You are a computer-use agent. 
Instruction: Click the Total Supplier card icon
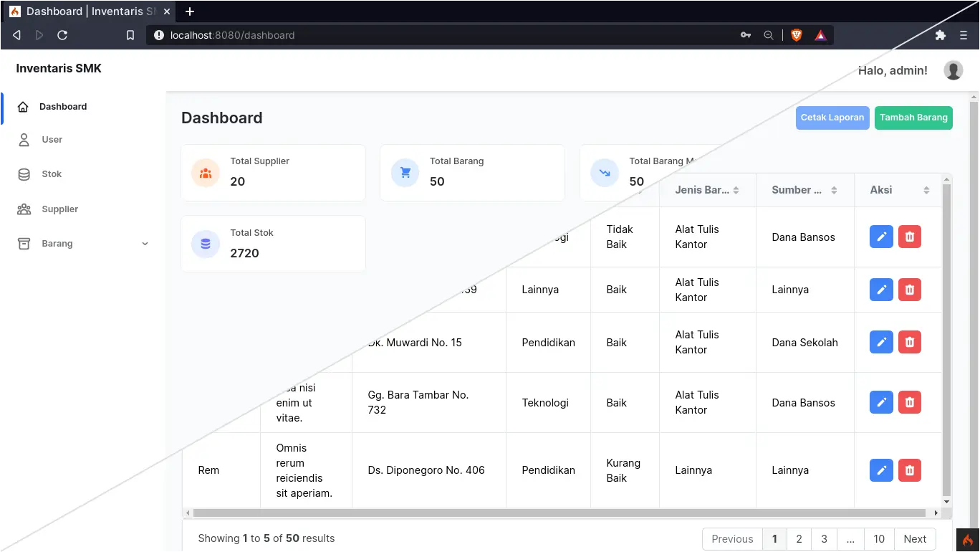pyautogui.click(x=206, y=173)
